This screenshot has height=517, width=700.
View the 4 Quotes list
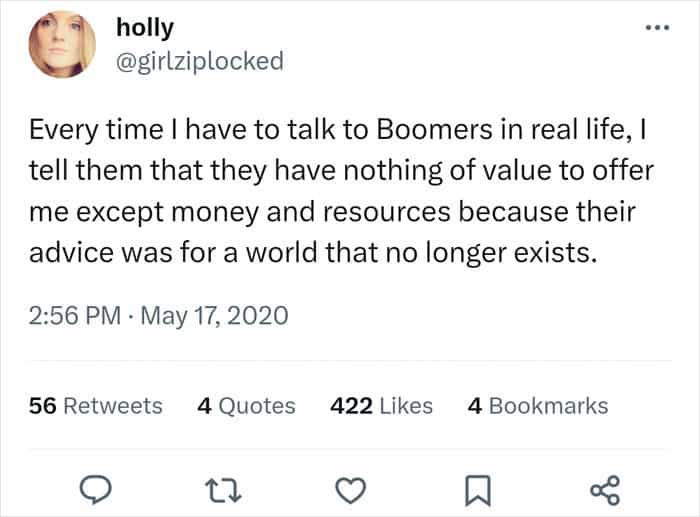coord(246,405)
